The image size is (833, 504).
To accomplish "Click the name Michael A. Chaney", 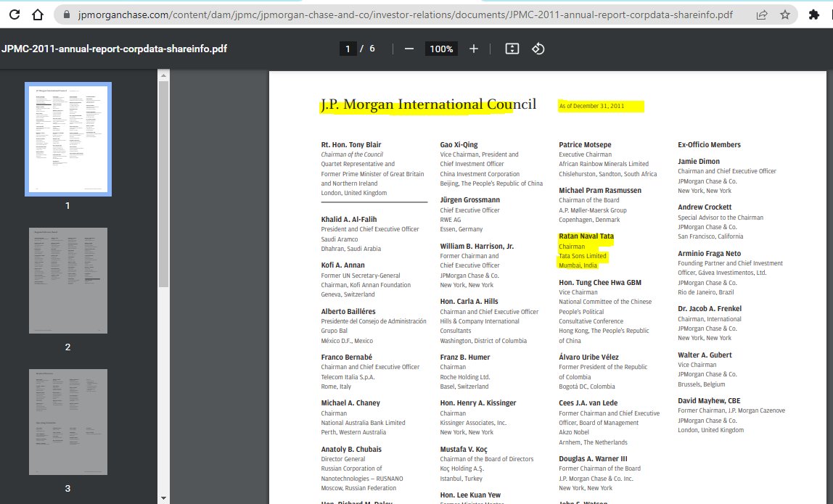I will pos(350,403).
